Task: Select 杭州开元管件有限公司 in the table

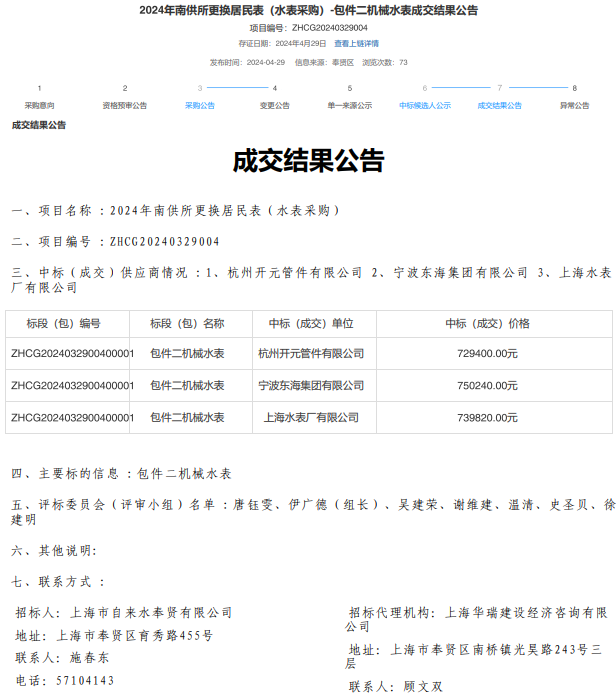Action: (x=310, y=354)
